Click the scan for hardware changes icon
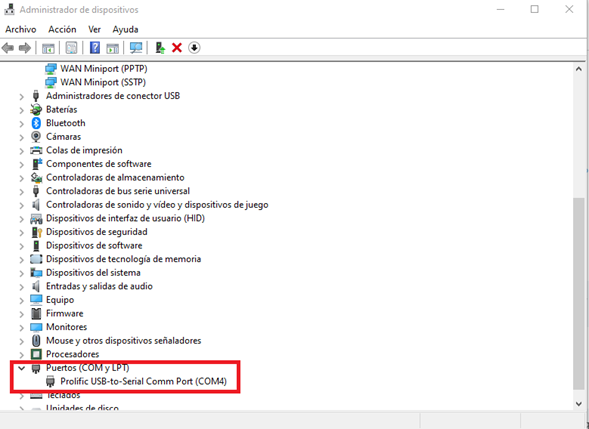Screen dimensions: 589x429 tap(136, 48)
